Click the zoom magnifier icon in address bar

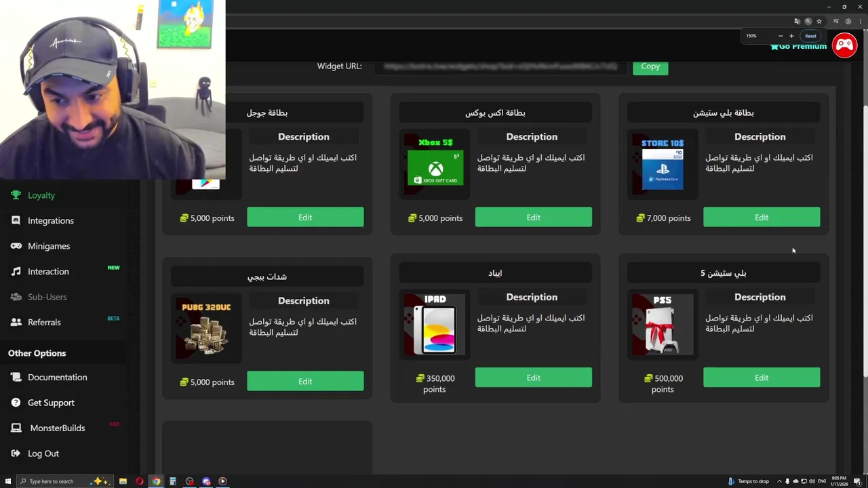[x=808, y=22]
